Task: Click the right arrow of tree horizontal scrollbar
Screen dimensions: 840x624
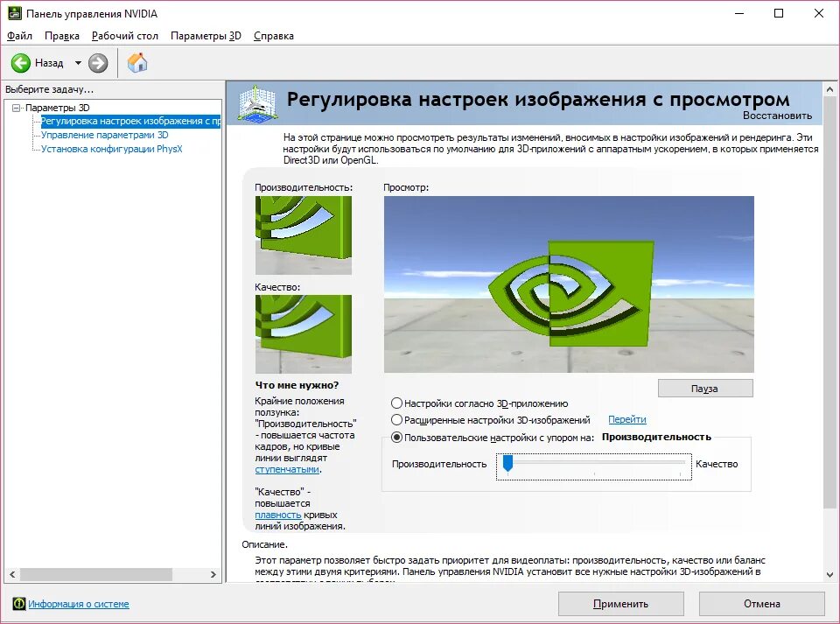Action: 213,575
